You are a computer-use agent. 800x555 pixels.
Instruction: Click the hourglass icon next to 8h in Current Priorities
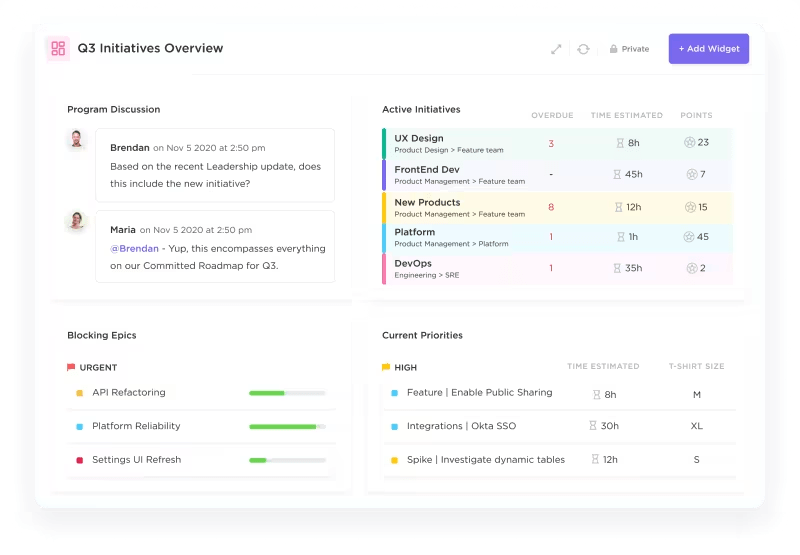[x=596, y=395]
